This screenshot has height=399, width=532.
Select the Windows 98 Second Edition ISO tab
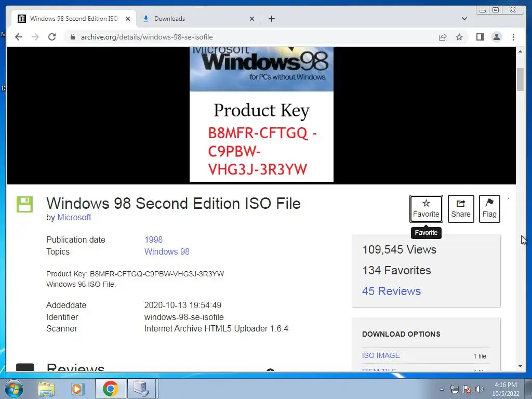tap(74, 19)
